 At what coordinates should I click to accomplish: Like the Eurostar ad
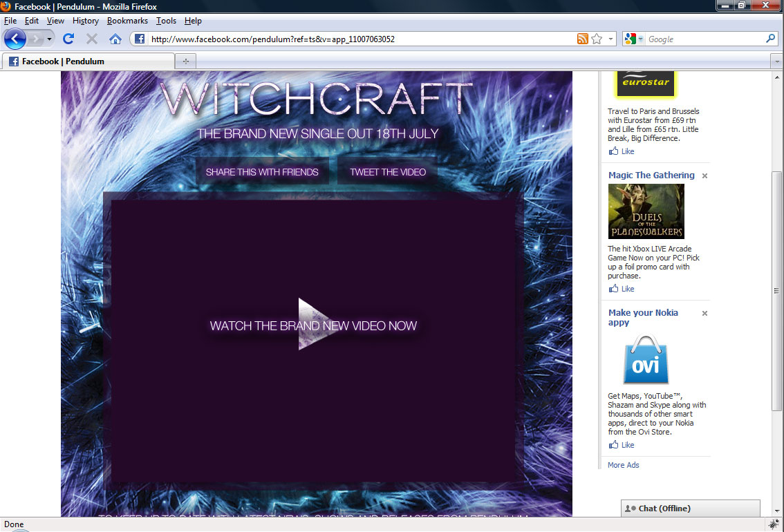(628, 151)
